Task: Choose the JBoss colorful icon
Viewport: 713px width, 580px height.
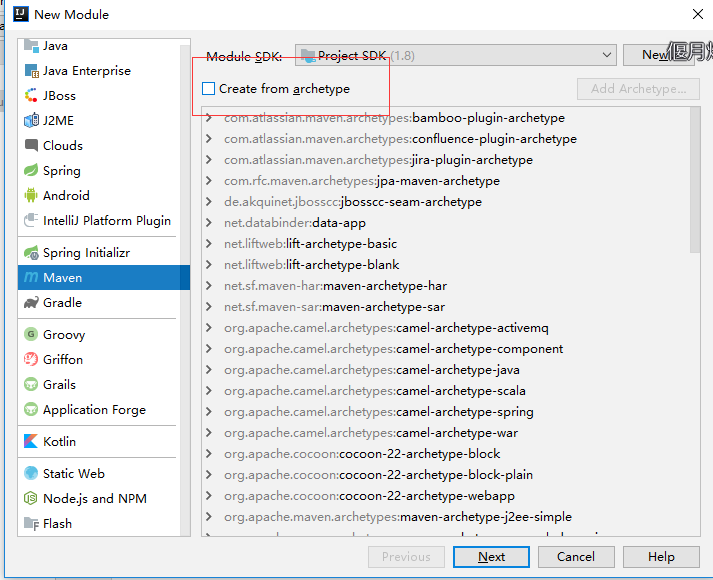Action: [31, 95]
